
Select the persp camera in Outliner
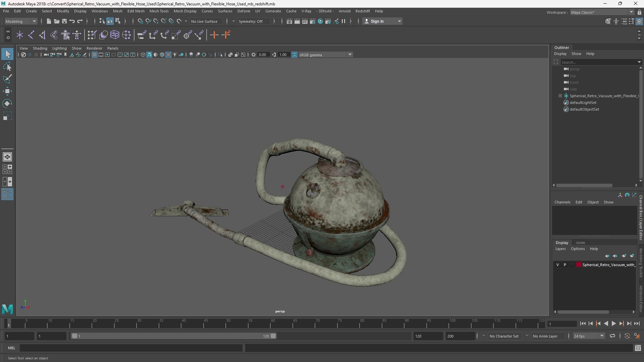pyautogui.click(x=574, y=69)
